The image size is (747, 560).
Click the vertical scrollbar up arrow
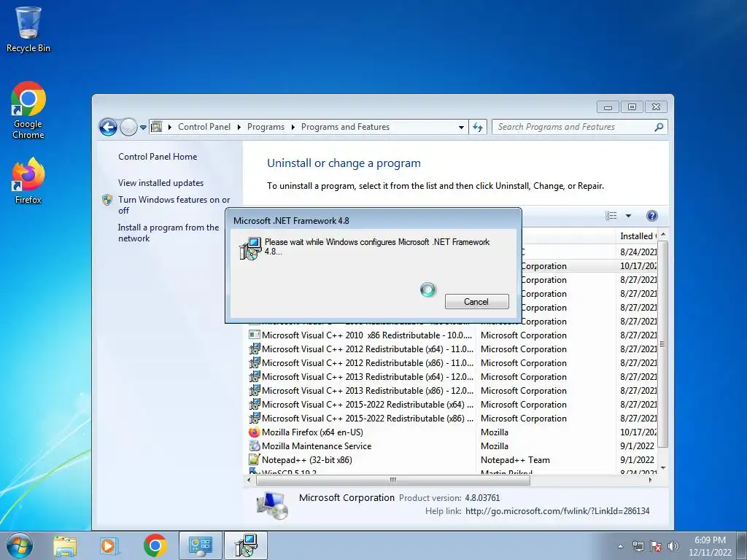click(x=662, y=235)
